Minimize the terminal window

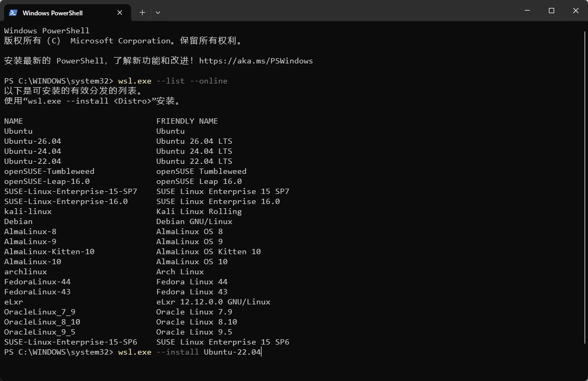527,11
